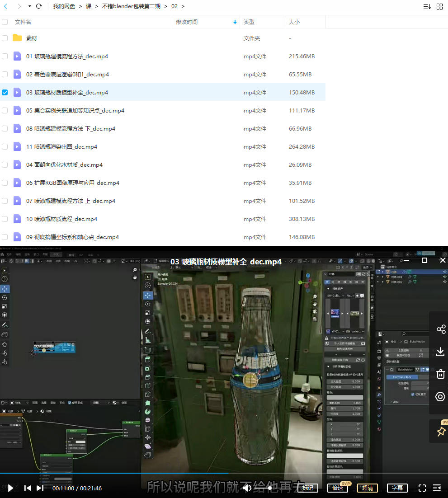448x498 pixels.
Task: Tick the checkbox for 素材 folder
Action: click(x=5, y=38)
